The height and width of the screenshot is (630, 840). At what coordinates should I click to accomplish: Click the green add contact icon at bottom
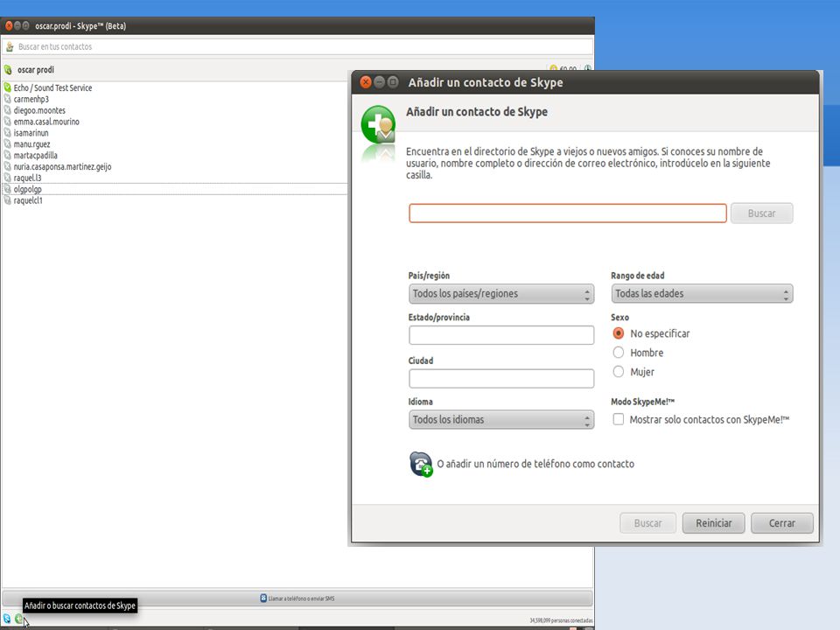tap(18, 619)
